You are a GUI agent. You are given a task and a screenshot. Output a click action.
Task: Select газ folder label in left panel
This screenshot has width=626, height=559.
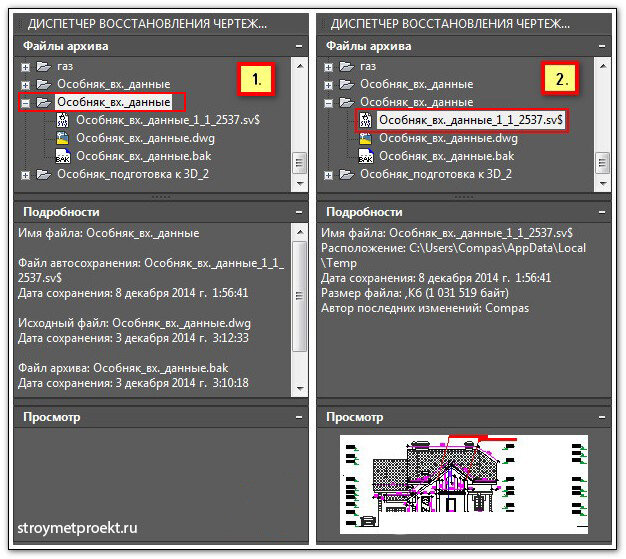tap(65, 66)
